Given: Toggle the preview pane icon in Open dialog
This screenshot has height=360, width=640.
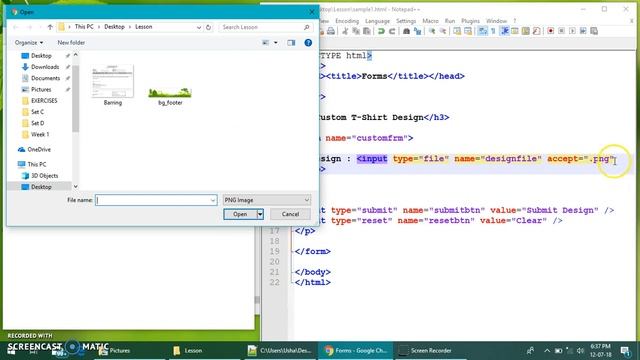Looking at the screenshot, I should (291, 42).
